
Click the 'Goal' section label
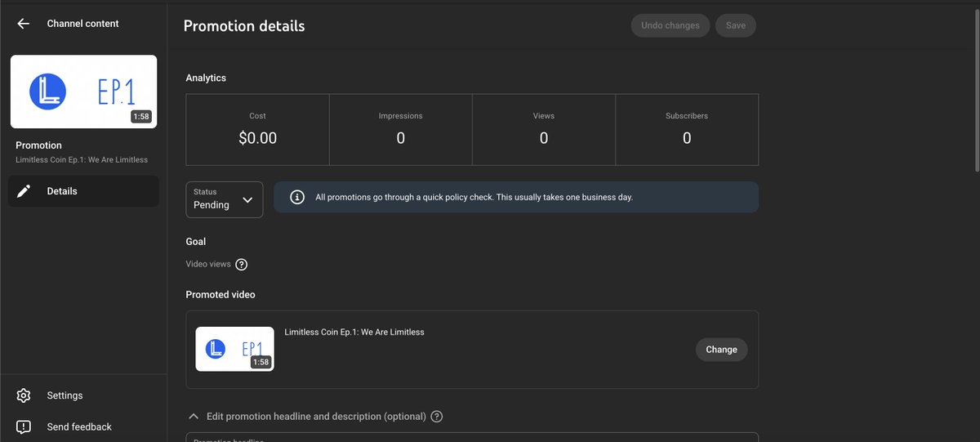pyautogui.click(x=196, y=242)
